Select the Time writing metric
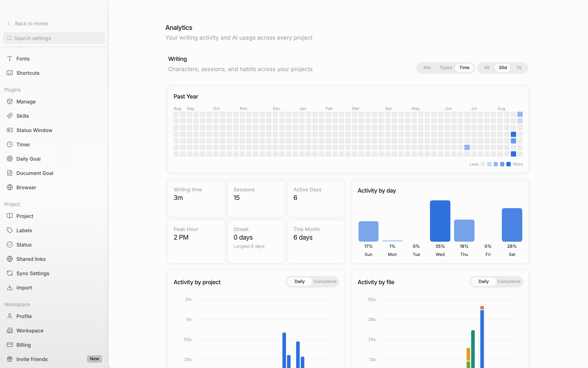 pos(464,68)
